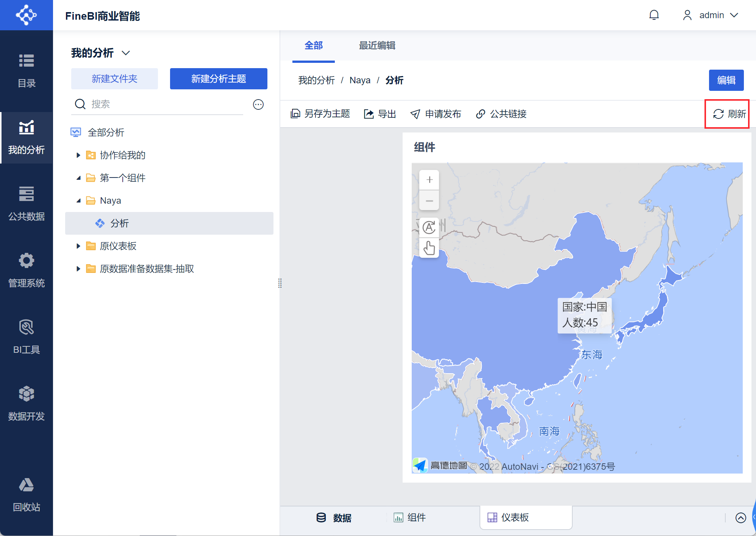
Task: Expand the 我的分析 header dropdown
Action: click(x=126, y=53)
